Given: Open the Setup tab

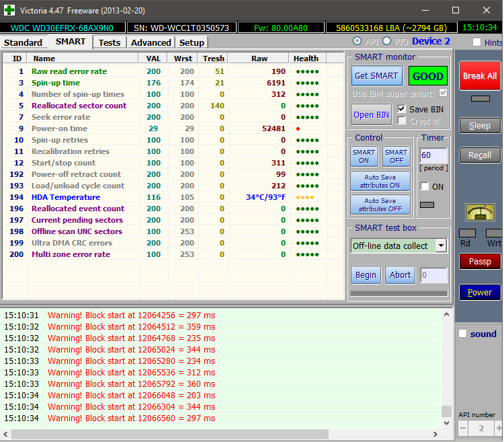Looking at the screenshot, I should [192, 42].
